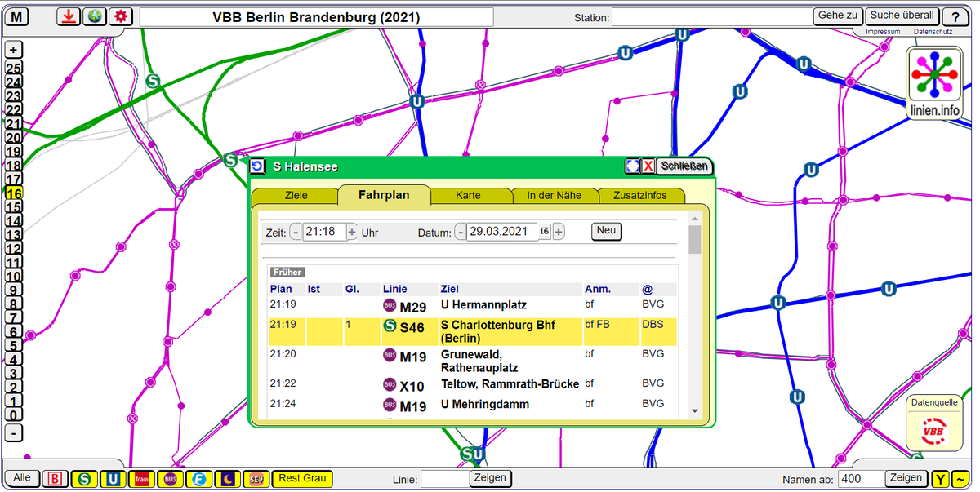The image size is (980, 492).
Task: Click the Y button at bottom right
Action: 941,479
